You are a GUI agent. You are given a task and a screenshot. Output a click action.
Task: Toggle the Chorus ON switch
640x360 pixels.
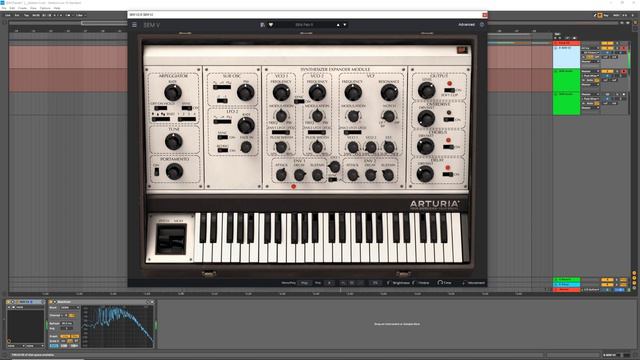pyautogui.click(x=449, y=147)
